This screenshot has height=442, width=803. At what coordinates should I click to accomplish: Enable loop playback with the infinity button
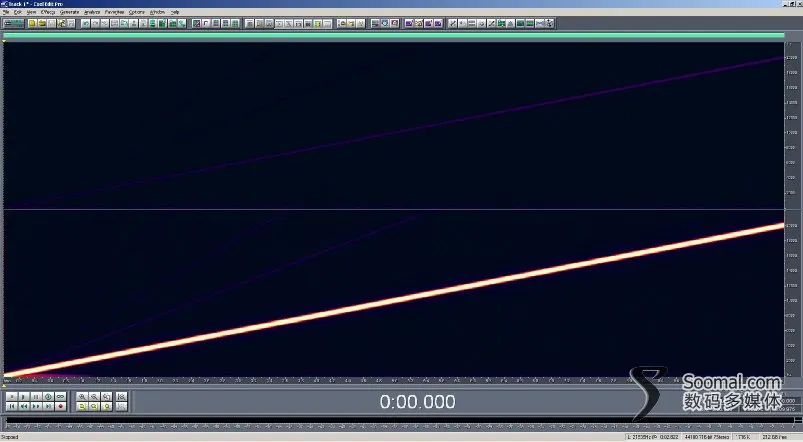60,396
